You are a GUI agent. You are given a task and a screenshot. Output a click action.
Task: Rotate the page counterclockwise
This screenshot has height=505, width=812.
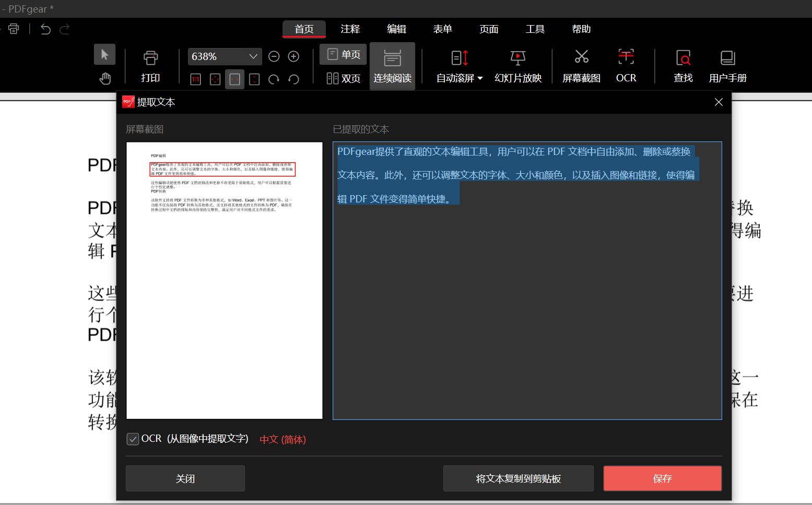tap(294, 79)
